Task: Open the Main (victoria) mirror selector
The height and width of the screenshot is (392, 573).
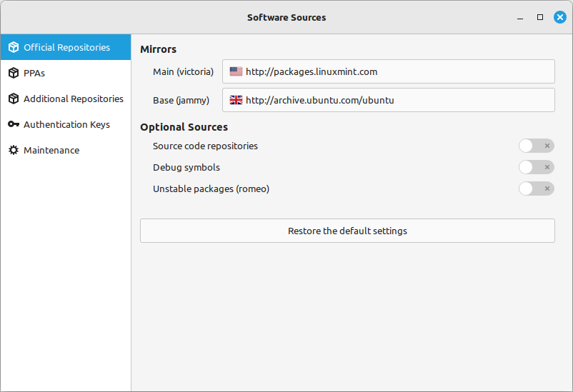Action: (388, 72)
